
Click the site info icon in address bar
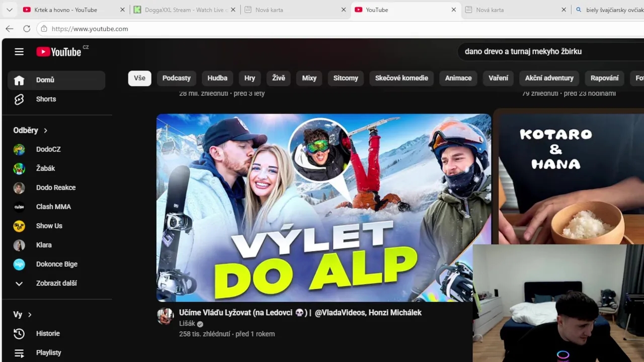coord(44,29)
